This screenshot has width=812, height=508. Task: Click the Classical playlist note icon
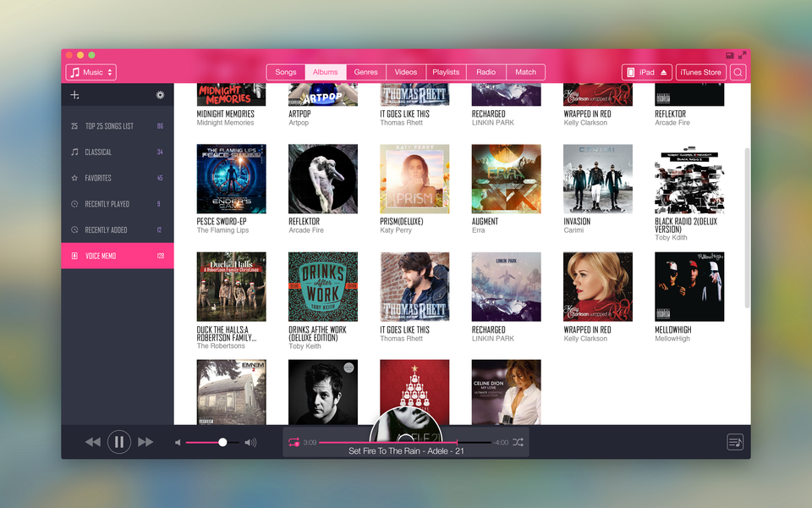74,152
